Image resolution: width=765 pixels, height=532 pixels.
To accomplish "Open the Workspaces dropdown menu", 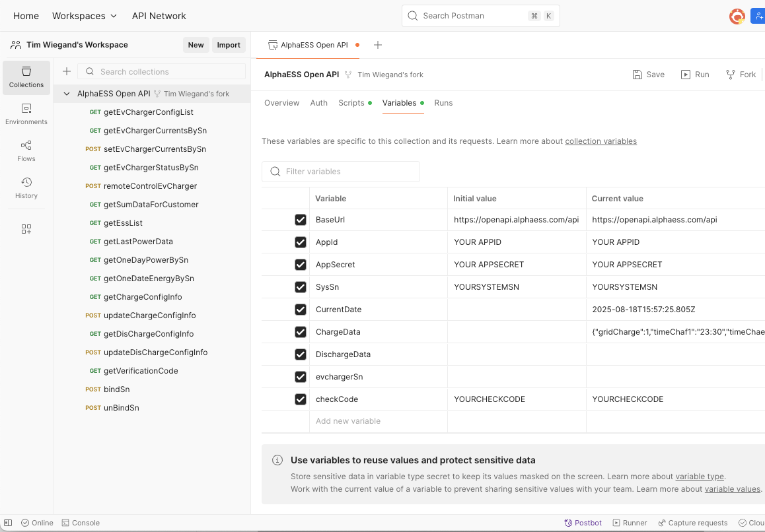I will coord(85,16).
